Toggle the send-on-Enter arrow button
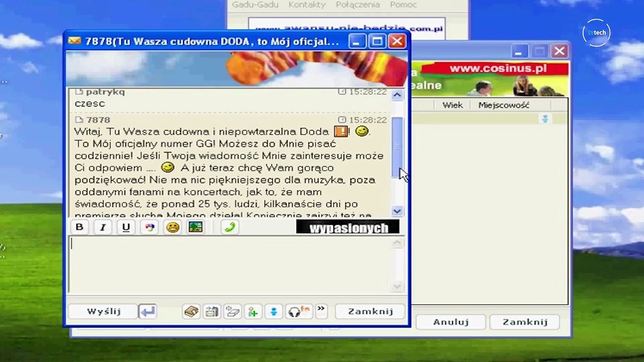 (147, 312)
